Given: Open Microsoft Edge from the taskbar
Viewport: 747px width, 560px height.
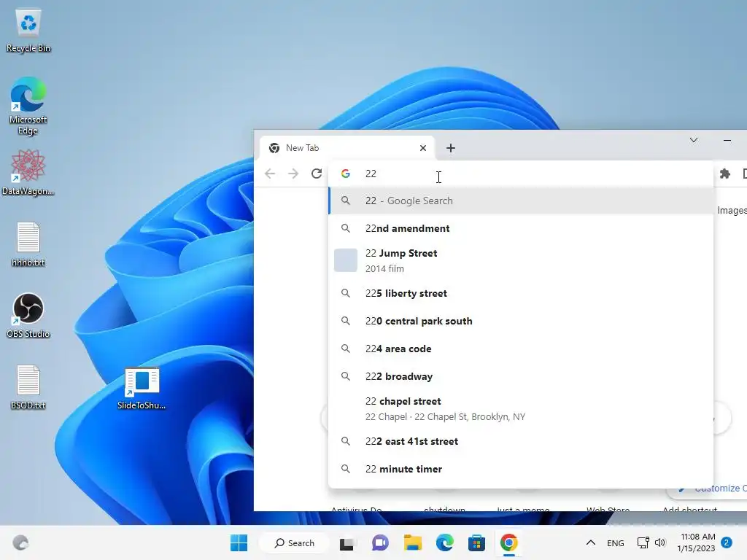Looking at the screenshot, I should (x=444, y=542).
